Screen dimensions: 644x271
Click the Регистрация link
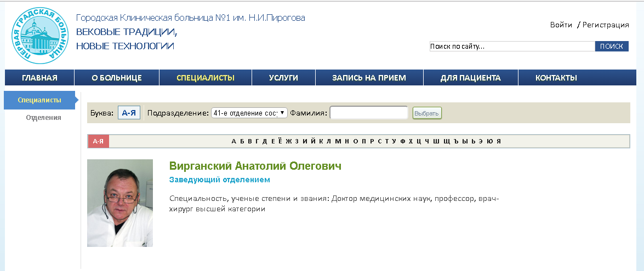606,25
